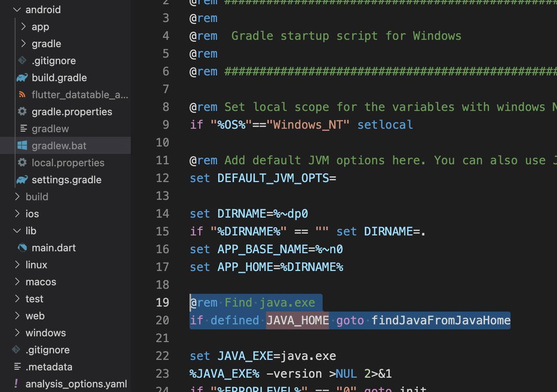Expand the linux folder chevron

click(x=17, y=264)
